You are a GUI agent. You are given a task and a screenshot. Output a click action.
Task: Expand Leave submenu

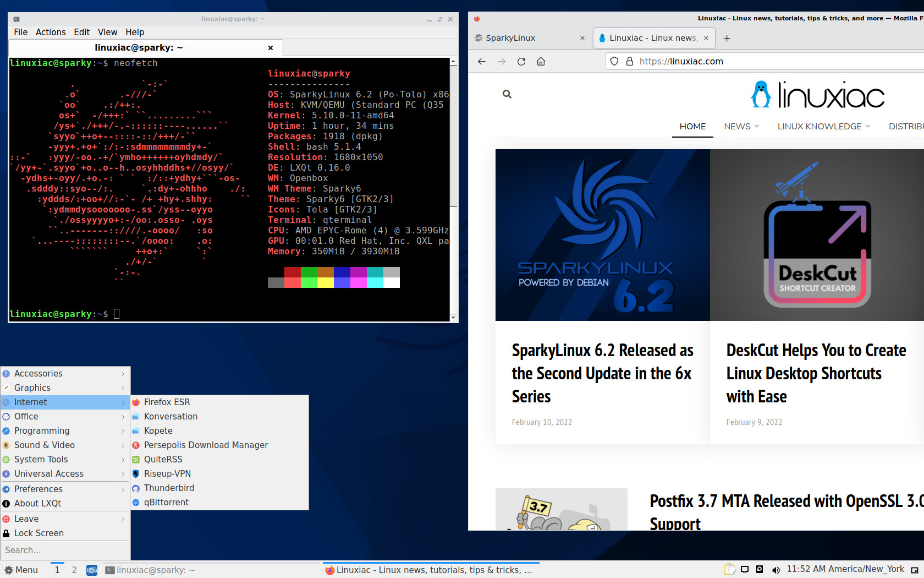pos(65,519)
